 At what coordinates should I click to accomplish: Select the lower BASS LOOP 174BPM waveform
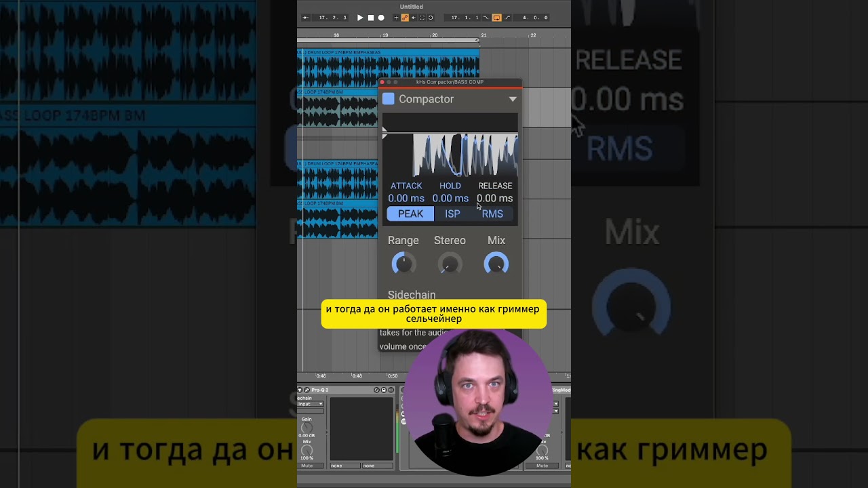point(338,222)
